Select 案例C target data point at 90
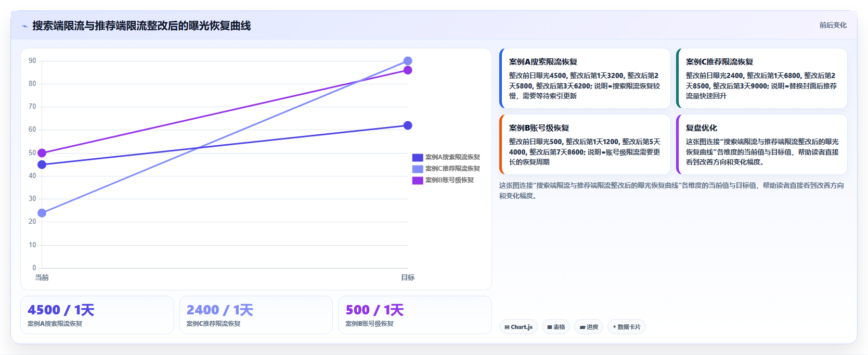Image resolution: width=868 pixels, height=355 pixels. point(408,61)
